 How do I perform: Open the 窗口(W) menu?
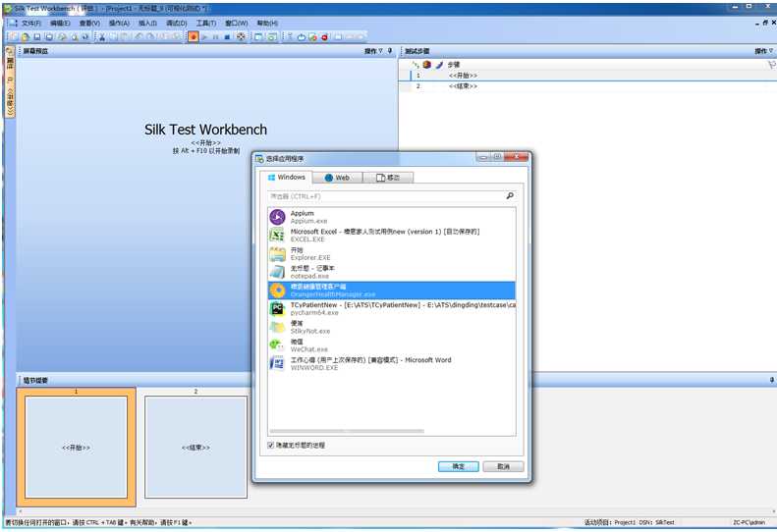coord(237,23)
